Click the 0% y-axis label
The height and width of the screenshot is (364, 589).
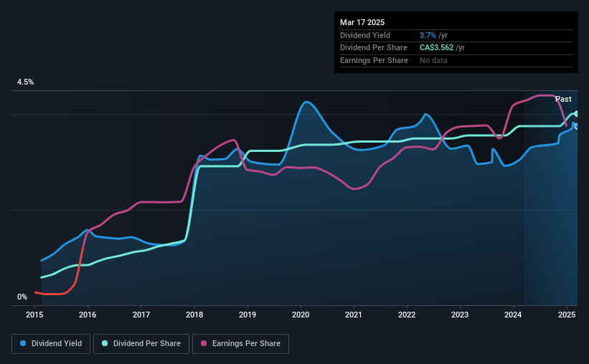(x=22, y=297)
